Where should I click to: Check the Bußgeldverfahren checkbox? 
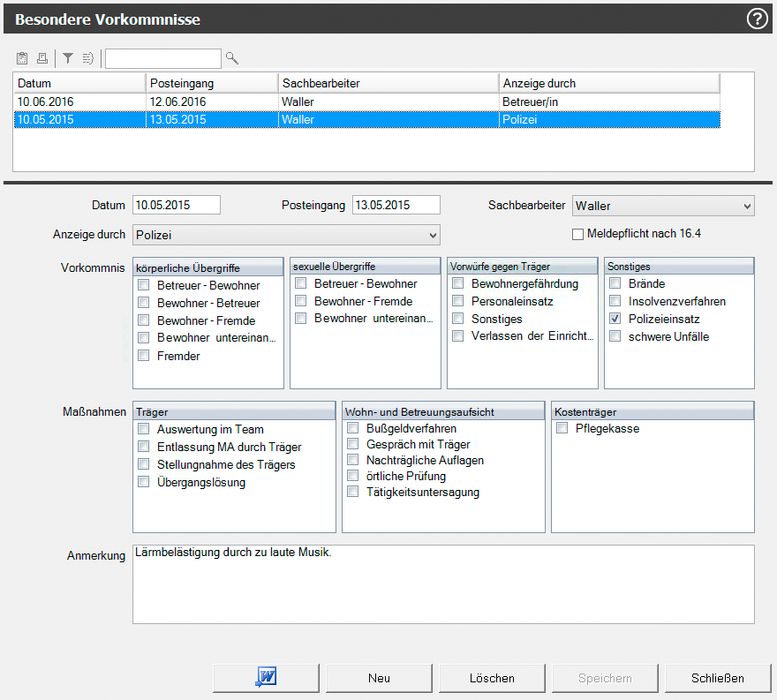353,428
